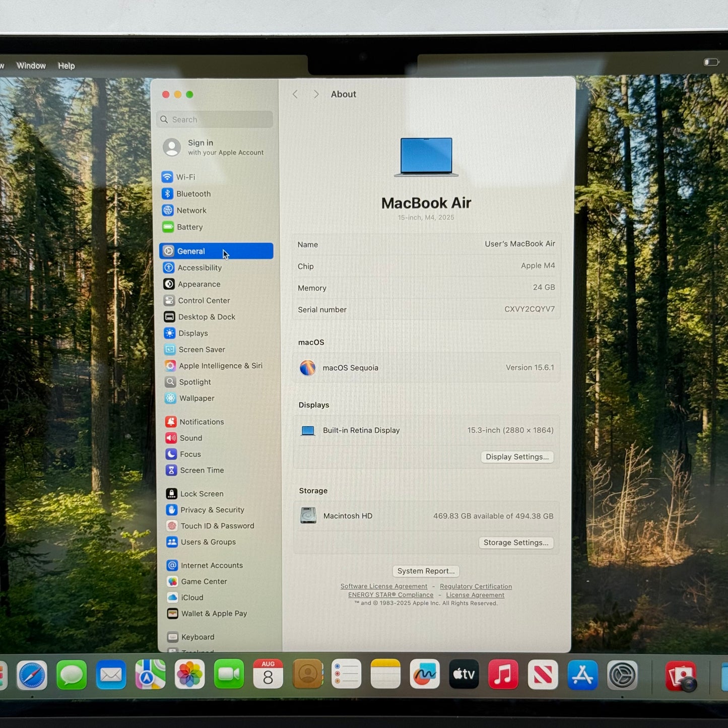Open iCloud settings
Viewport: 728px width, 728px height.
click(185, 598)
